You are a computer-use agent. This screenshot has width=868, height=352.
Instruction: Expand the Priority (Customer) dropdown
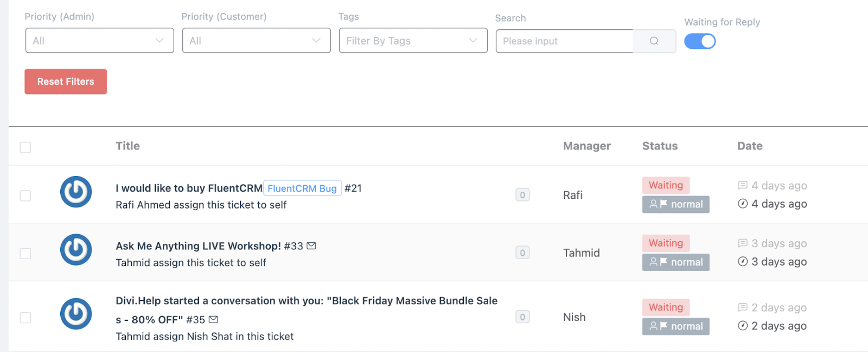coord(256,41)
